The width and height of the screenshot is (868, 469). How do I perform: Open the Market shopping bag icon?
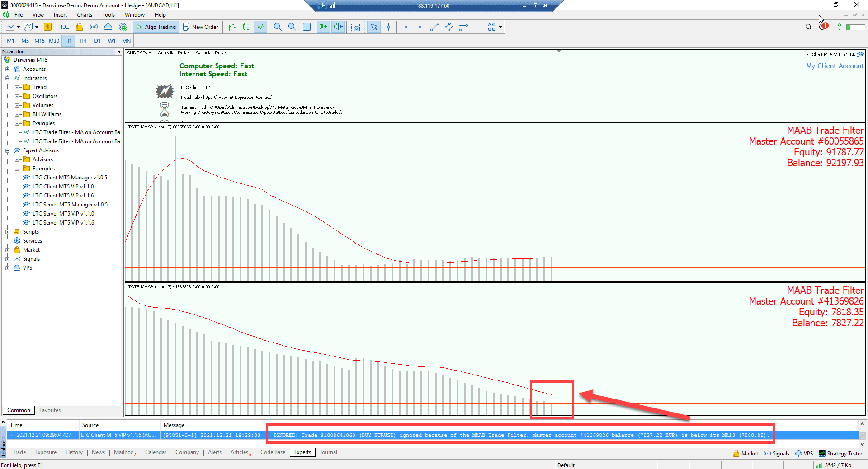coord(79,27)
